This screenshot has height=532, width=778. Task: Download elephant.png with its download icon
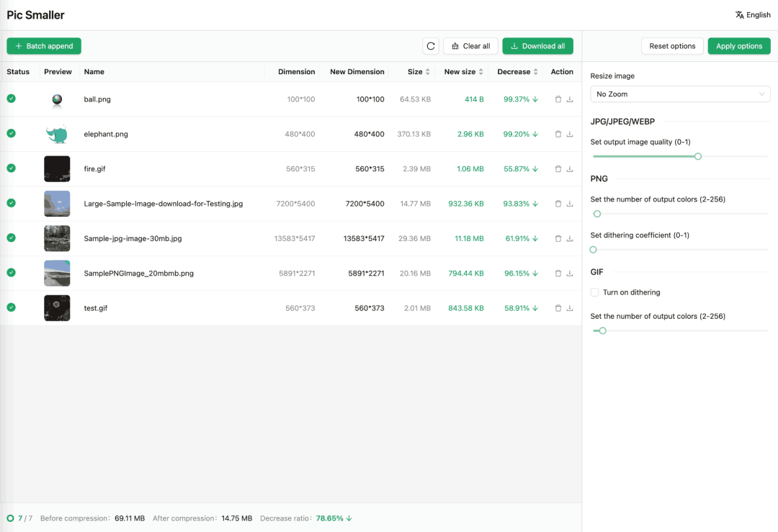(570, 134)
